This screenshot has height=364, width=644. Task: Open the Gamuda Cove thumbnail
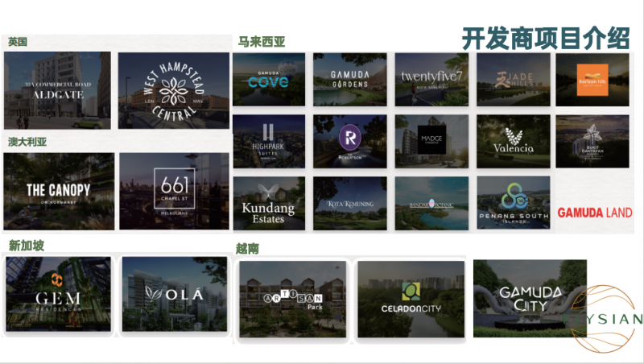[269, 79]
